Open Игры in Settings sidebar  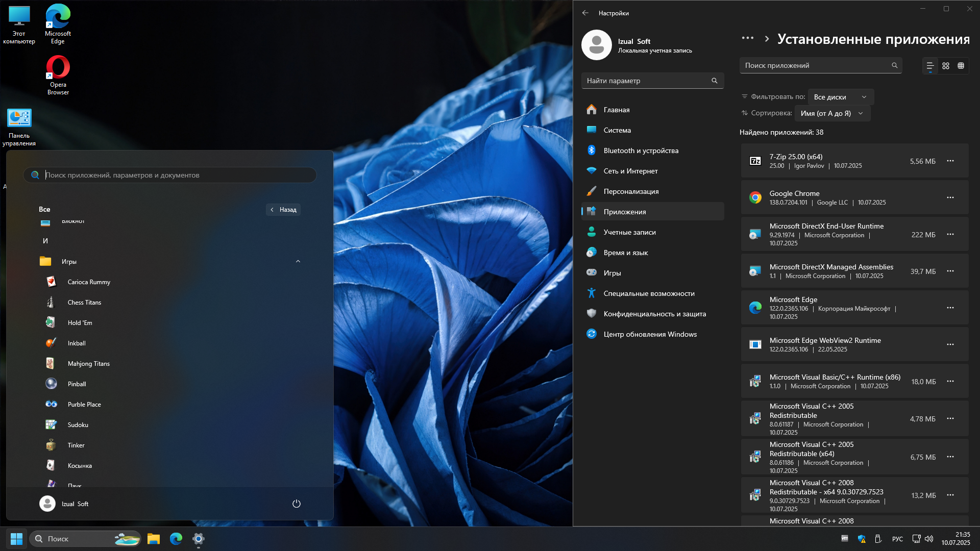(652, 273)
